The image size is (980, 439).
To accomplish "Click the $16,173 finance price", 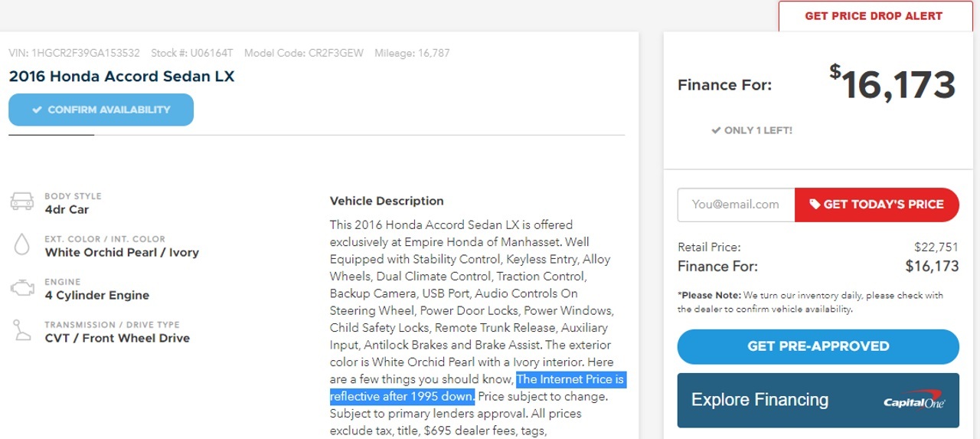I will pyautogui.click(x=893, y=84).
